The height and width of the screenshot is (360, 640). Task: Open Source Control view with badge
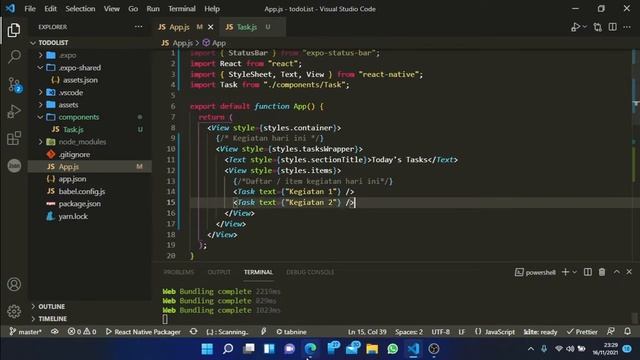[15, 84]
